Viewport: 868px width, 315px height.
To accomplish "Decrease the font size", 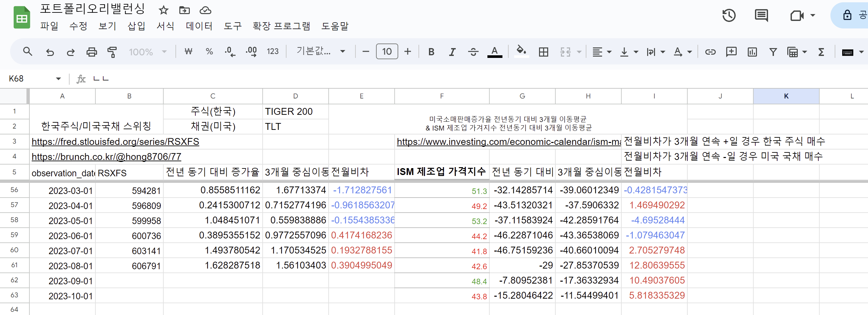I will [366, 52].
